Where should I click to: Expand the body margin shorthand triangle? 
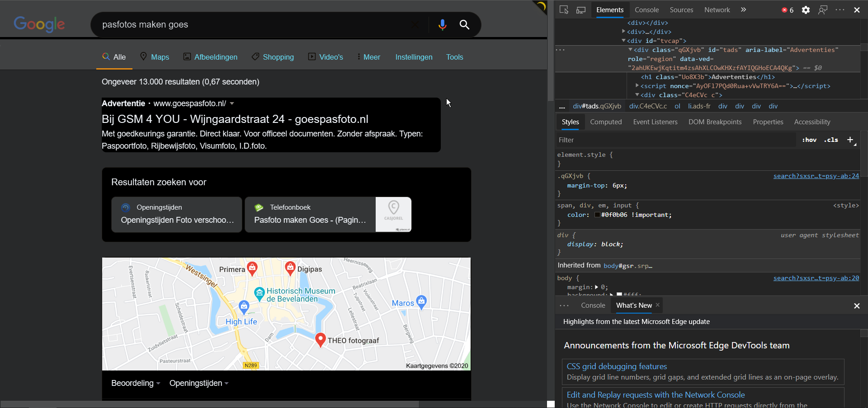click(596, 287)
